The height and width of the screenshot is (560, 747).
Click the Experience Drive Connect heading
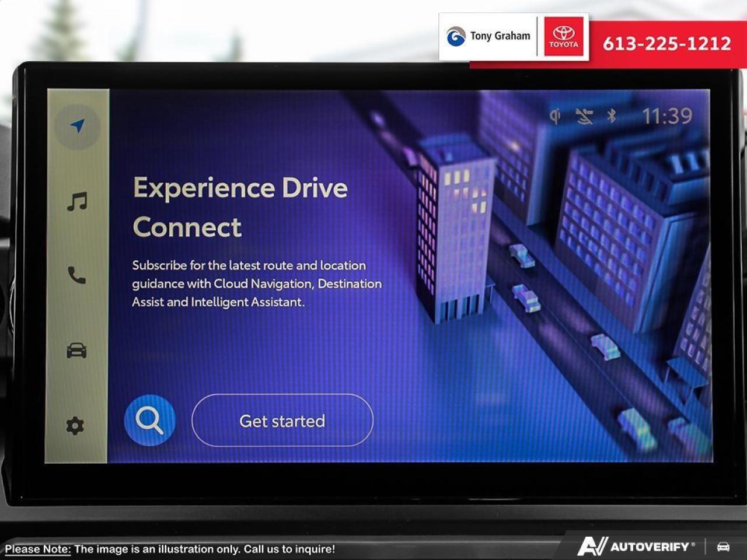pos(240,207)
